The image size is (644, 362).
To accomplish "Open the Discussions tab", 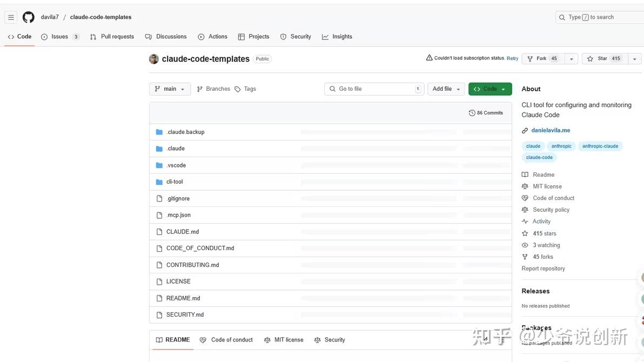I will (166, 37).
